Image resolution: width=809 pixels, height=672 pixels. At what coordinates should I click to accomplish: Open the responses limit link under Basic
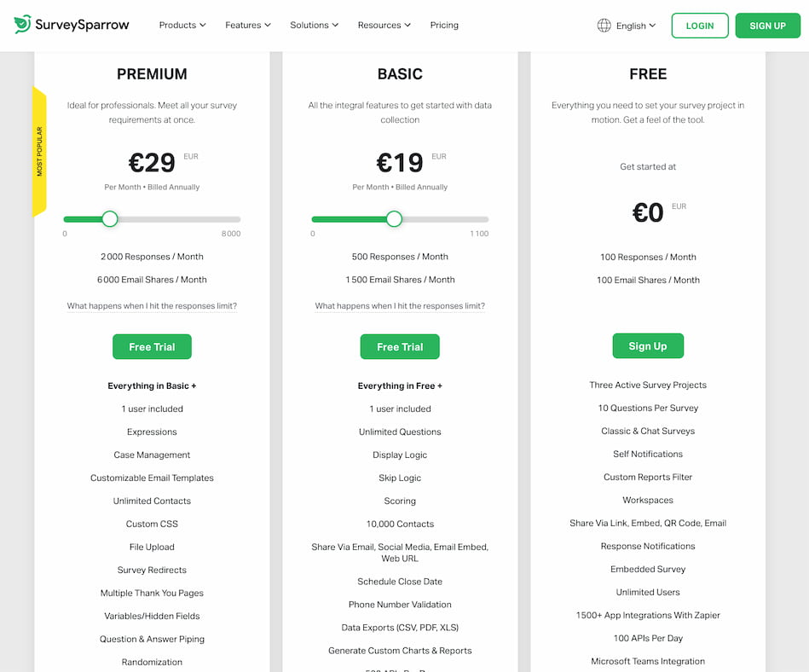[400, 305]
